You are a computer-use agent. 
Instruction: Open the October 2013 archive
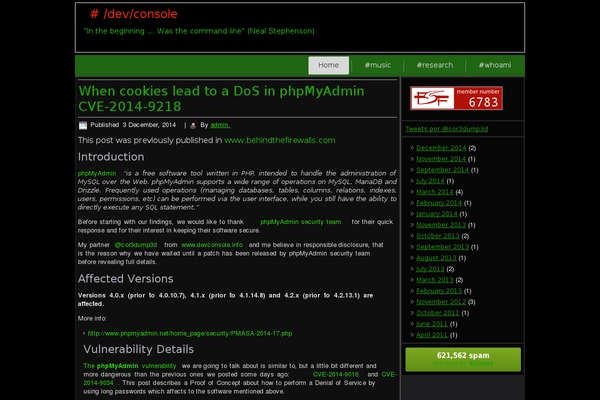[438, 236]
